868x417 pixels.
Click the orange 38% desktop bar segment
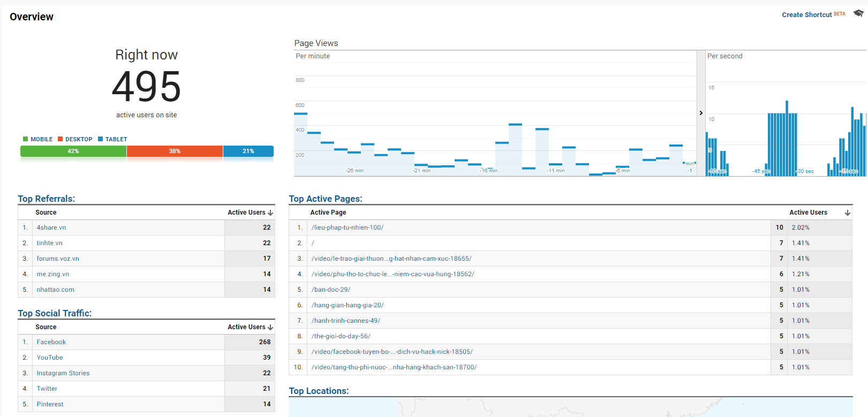(175, 151)
